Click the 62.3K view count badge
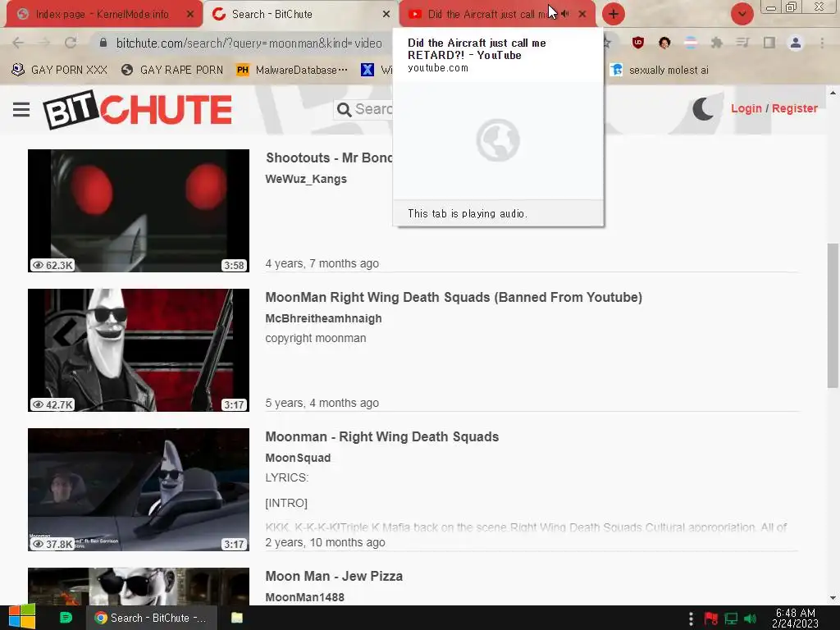 pyautogui.click(x=52, y=265)
